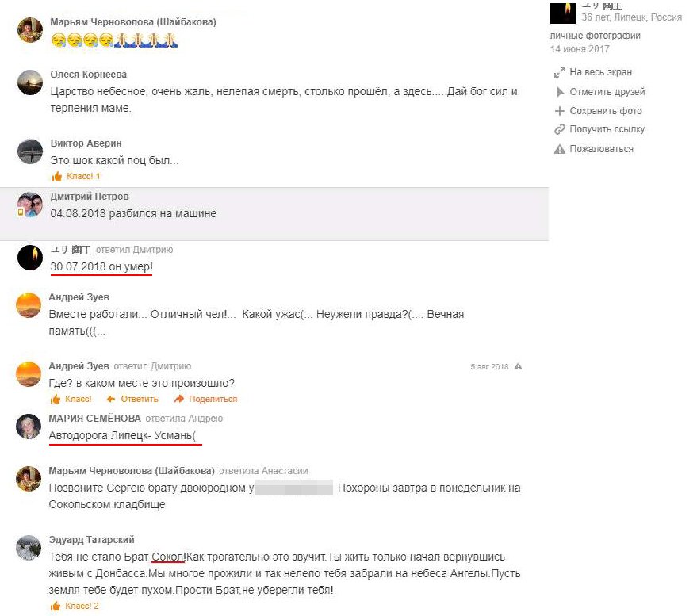Viewport: 697px width, 616px height.
Task: Click the Получить ссылку menu entry
Action: [599, 129]
